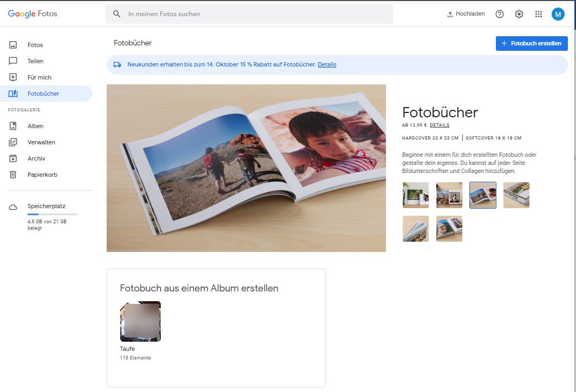Open the Taufe album thumbnail
Image resolution: width=576 pixels, height=392 pixels.
coord(140,322)
